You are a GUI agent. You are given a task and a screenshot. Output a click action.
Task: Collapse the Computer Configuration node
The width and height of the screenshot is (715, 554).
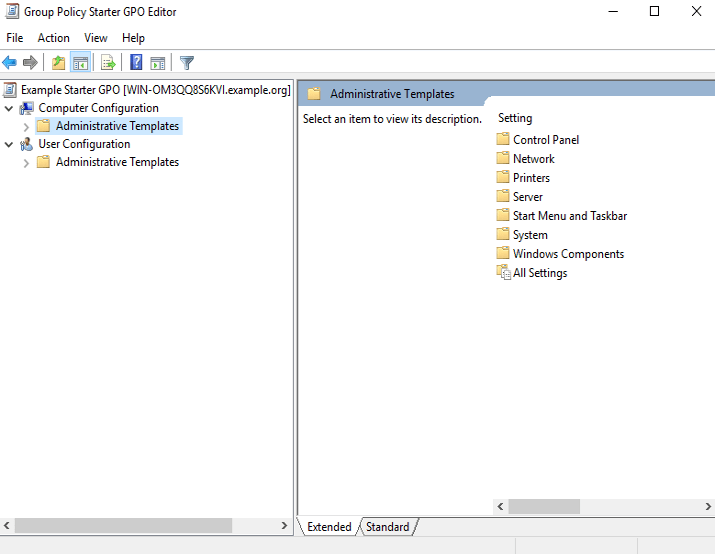click(x=9, y=109)
